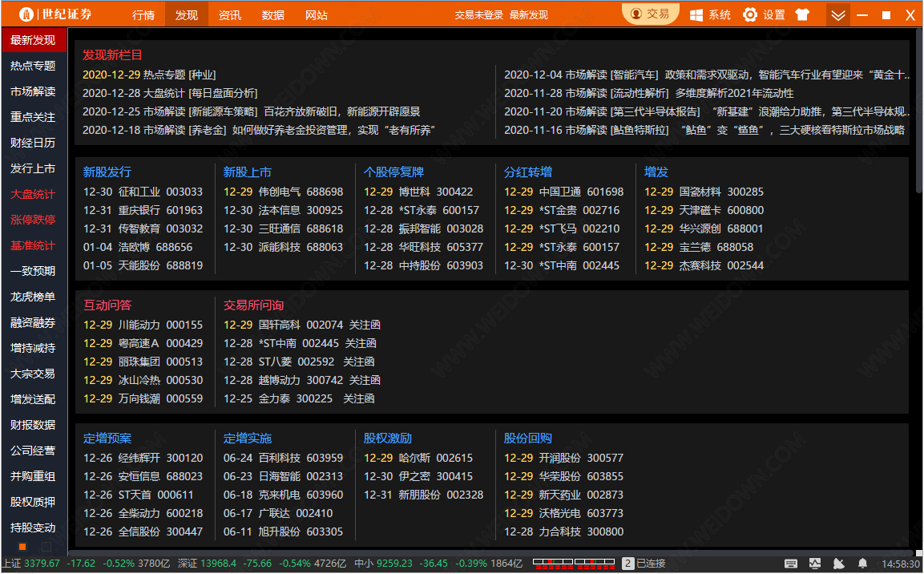Select 发行上市 in the sidebar
Viewport: 924px width, 574px height.
pyautogui.click(x=33, y=168)
